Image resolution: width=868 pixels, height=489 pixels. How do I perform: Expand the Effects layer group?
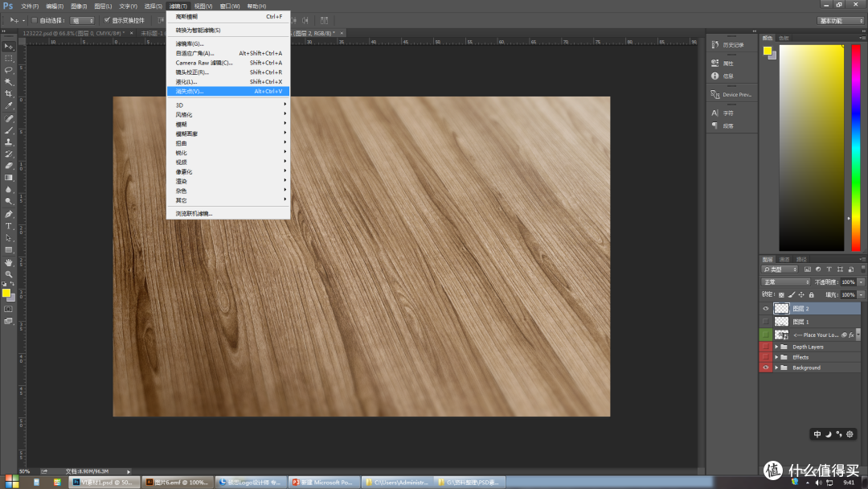pos(776,357)
